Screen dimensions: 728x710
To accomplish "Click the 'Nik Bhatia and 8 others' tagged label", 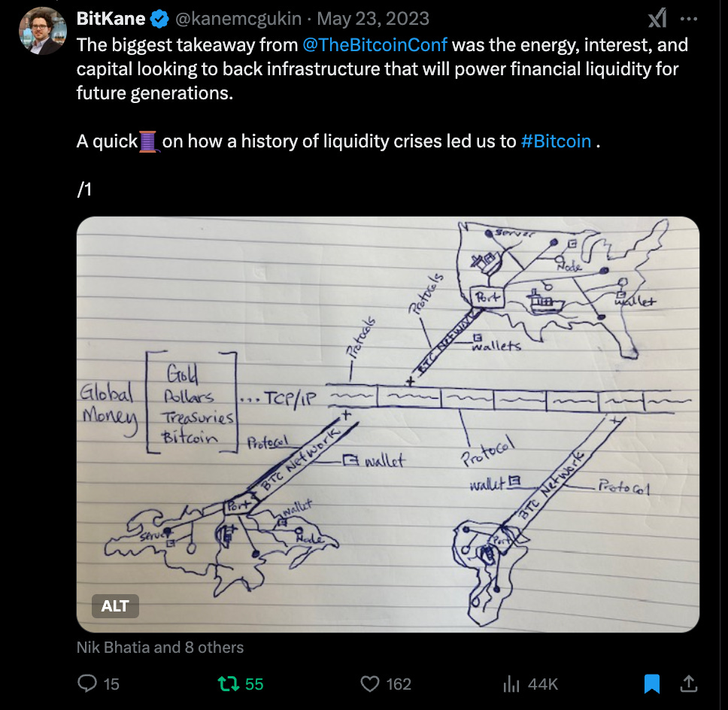I will coord(160,648).
